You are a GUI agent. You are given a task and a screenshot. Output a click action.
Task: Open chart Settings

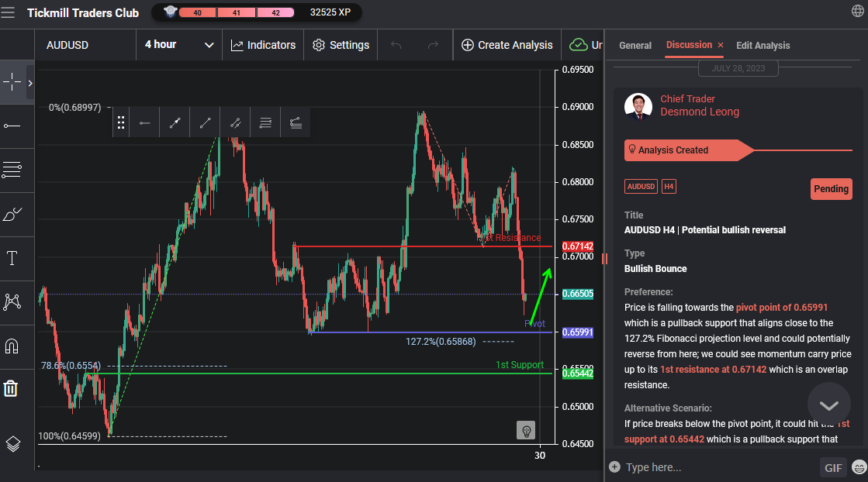(341, 45)
